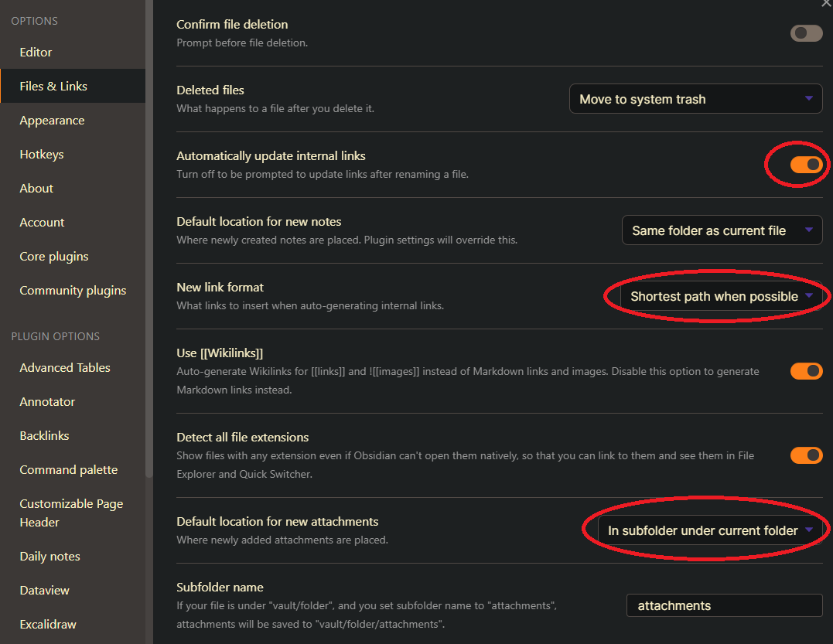The width and height of the screenshot is (833, 644).
Task: Close the settings window
Action: (x=826, y=4)
